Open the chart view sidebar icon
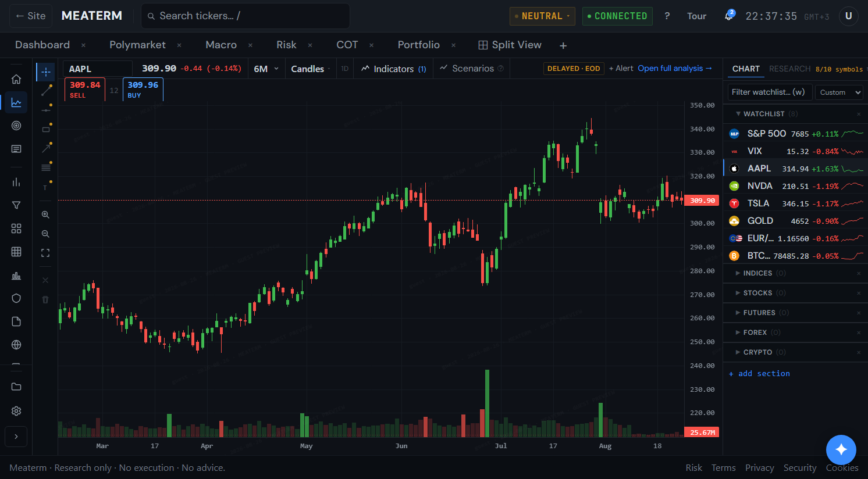The height and width of the screenshot is (479, 868). click(x=16, y=102)
